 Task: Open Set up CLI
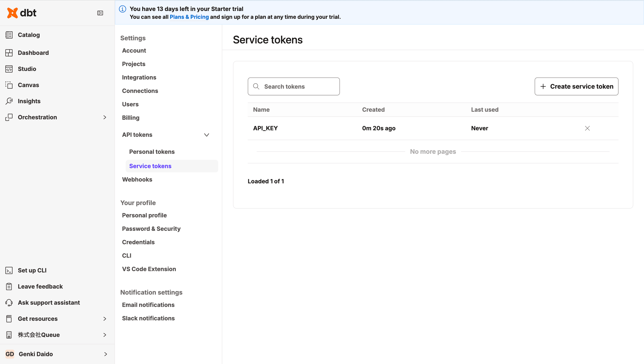coord(32,270)
